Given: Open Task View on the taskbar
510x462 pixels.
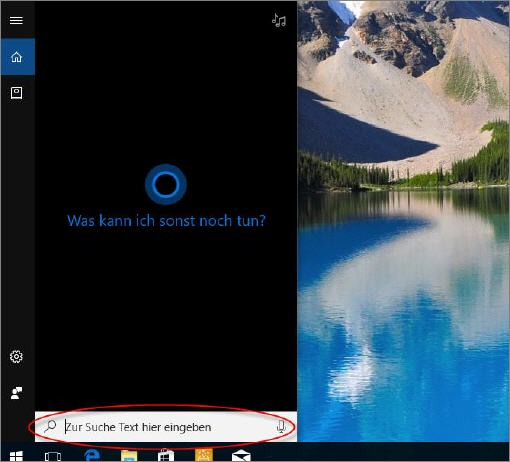Looking at the screenshot, I should tap(53, 456).
